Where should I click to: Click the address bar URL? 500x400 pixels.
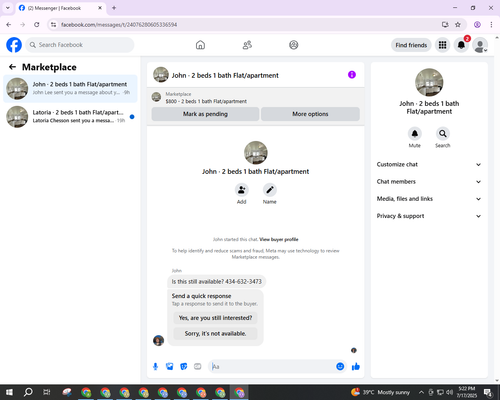point(119,25)
